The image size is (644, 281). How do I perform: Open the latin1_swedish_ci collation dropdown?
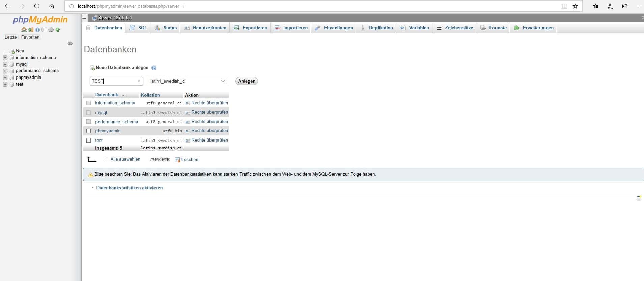[x=187, y=81]
